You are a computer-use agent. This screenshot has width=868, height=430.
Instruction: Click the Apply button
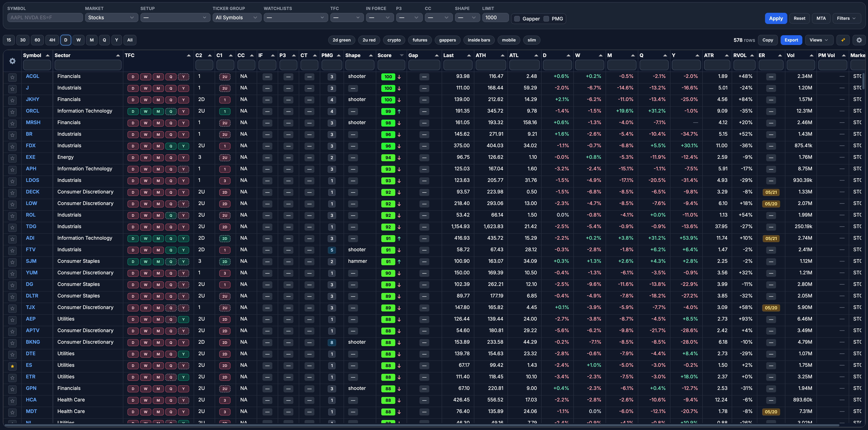tap(776, 19)
